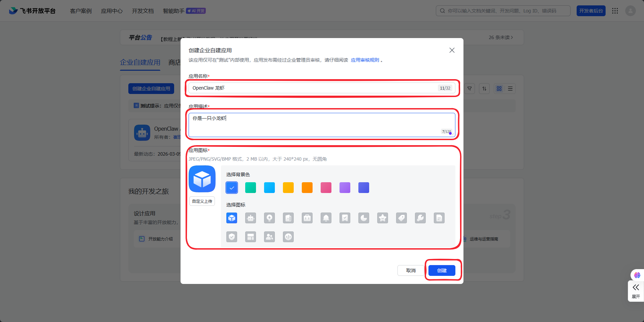Focus the 应用名称 input field
644x322 pixels.
click(x=313, y=88)
